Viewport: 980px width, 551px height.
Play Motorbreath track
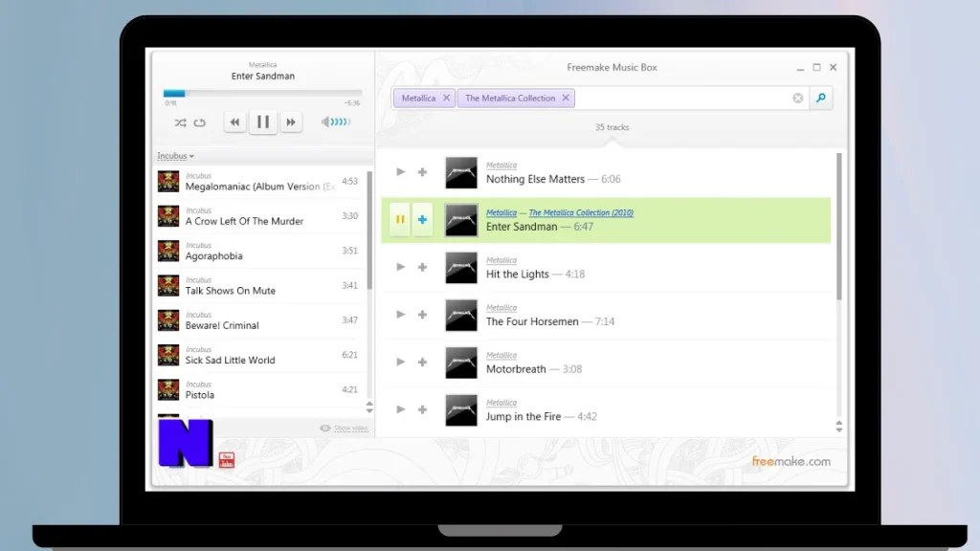pos(401,362)
